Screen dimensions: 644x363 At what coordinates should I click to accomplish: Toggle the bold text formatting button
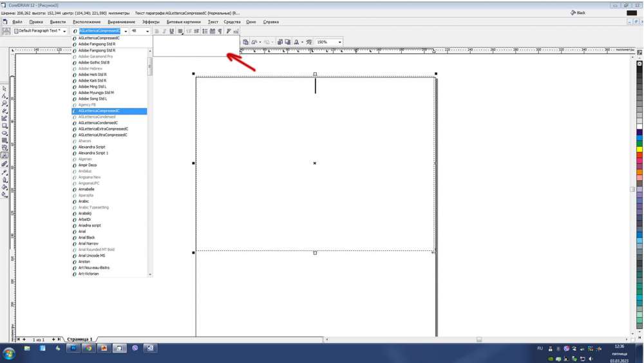pyautogui.click(x=156, y=31)
